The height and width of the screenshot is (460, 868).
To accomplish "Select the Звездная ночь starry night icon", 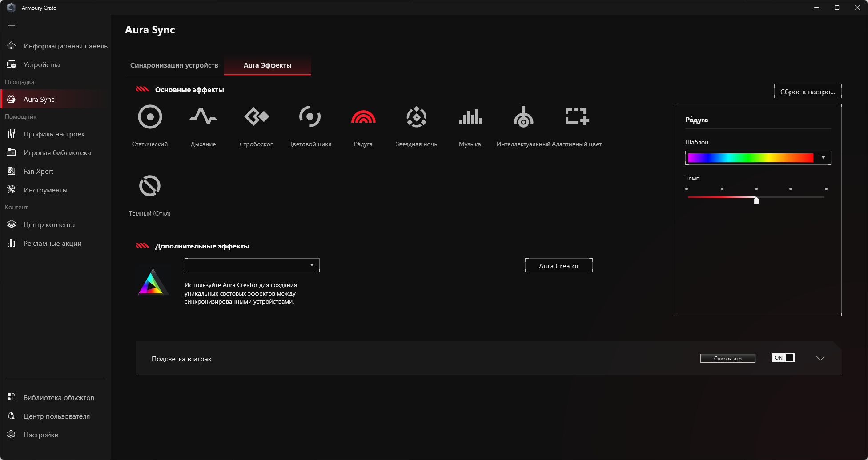I will click(x=417, y=117).
